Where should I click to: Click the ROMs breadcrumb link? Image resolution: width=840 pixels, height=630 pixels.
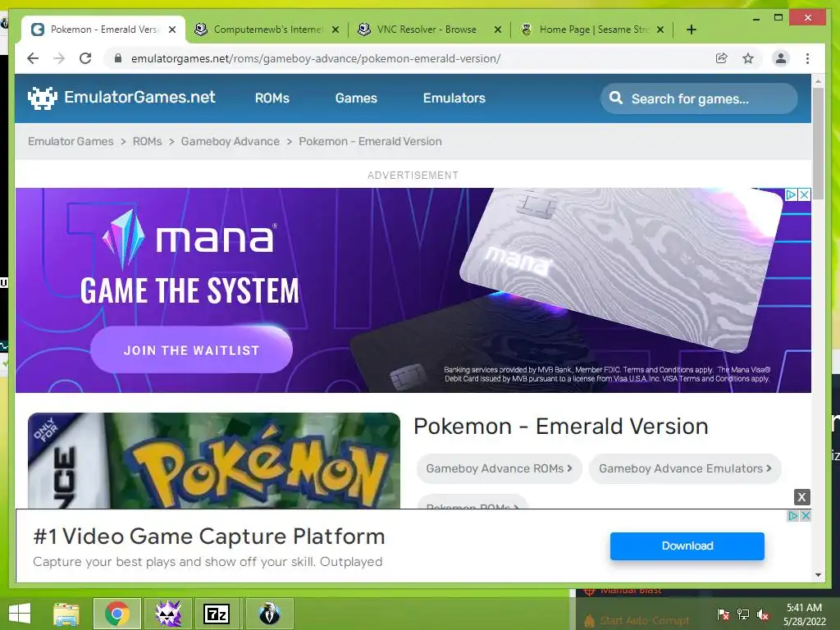click(x=148, y=141)
